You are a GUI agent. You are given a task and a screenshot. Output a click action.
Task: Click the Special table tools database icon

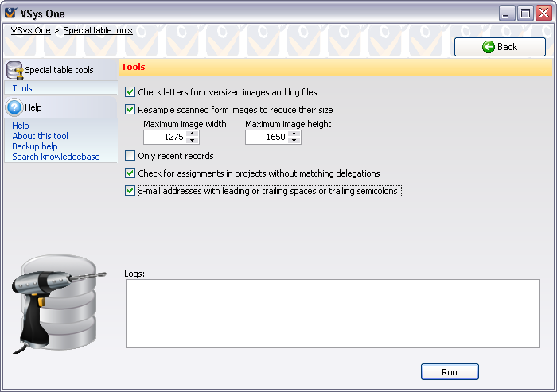[15, 70]
